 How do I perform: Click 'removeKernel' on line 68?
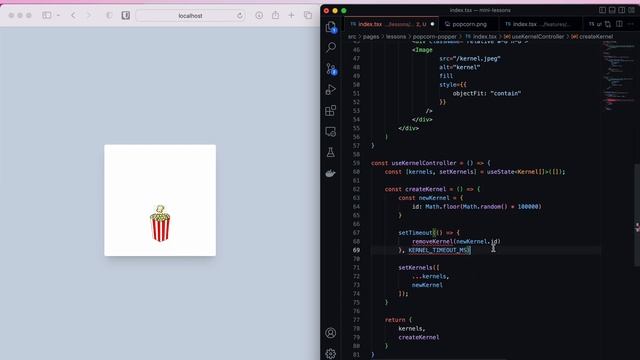point(433,241)
